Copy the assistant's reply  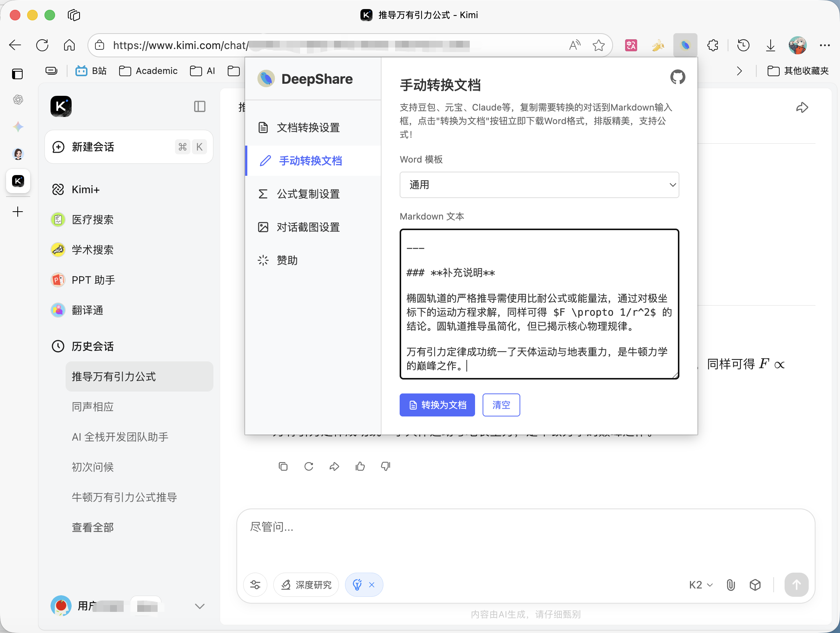[283, 466]
